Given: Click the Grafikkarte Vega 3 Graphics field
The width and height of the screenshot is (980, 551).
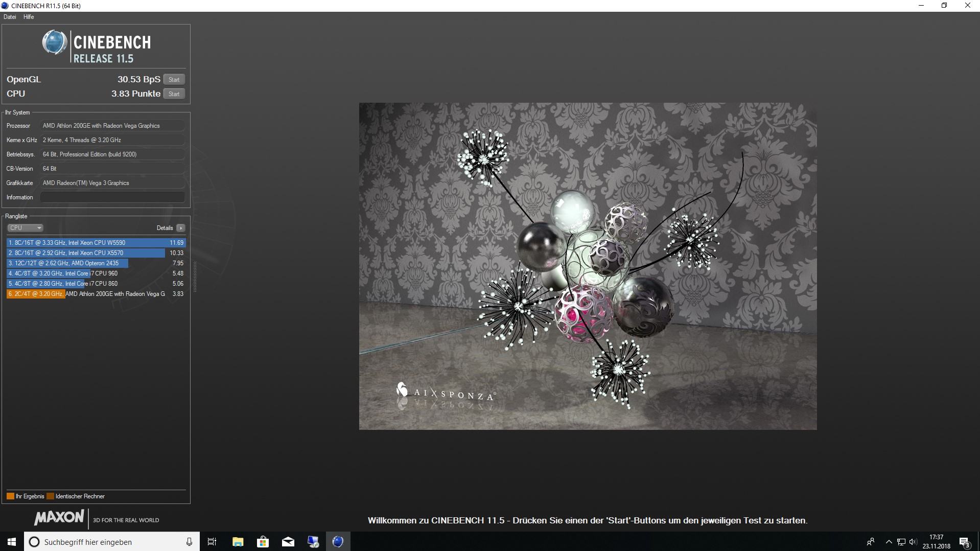Looking at the screenshot, I should [112, 183].
